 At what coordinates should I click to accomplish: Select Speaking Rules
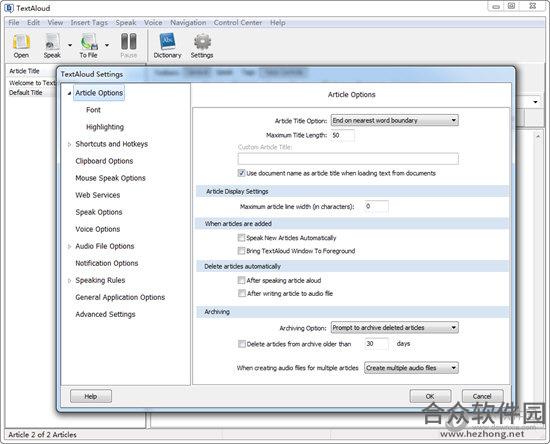pyautogui.click(x=100, y=280)
